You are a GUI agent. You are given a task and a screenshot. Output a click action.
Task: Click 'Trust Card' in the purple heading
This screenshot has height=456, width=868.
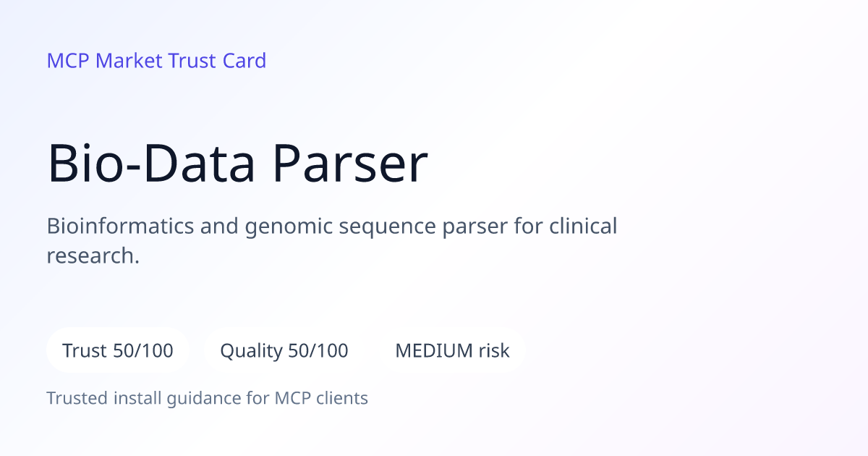pyautogui.click(x=217, y=61)
